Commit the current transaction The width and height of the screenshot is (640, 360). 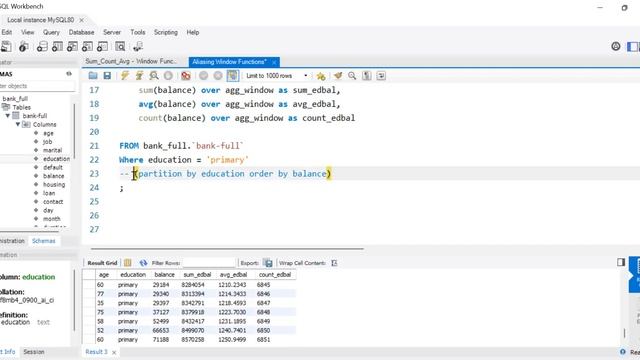[204, 76]
